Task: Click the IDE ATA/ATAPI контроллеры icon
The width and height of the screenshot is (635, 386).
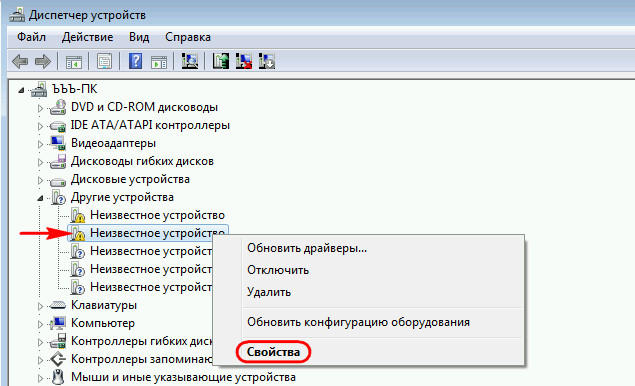Action: 58,126
